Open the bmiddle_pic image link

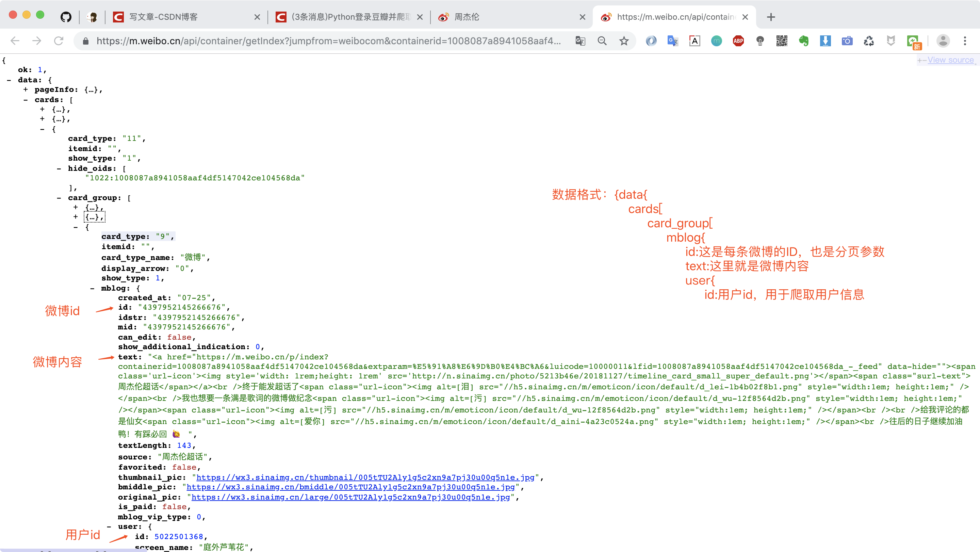point(350,487)
